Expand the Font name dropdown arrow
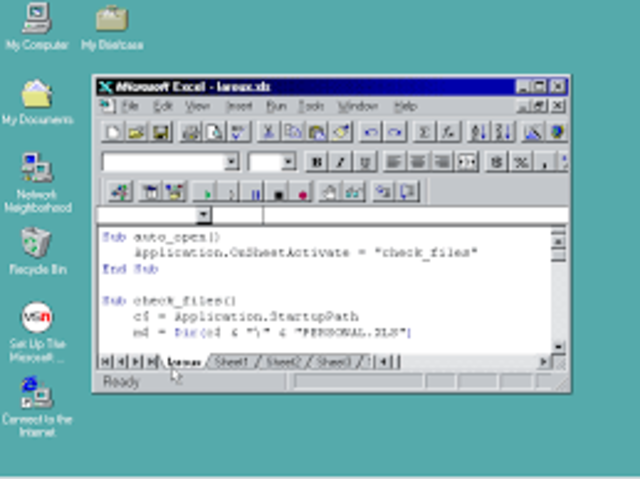640x479 pixels. [231, 162]
